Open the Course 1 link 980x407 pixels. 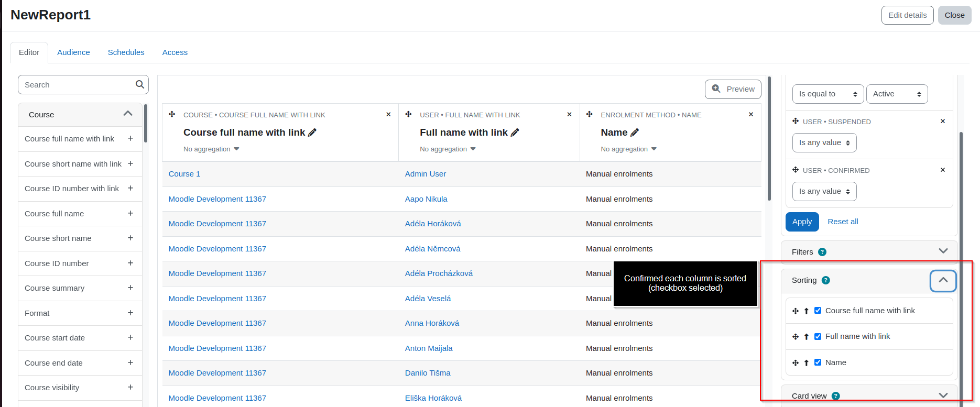tap(184, 174)
